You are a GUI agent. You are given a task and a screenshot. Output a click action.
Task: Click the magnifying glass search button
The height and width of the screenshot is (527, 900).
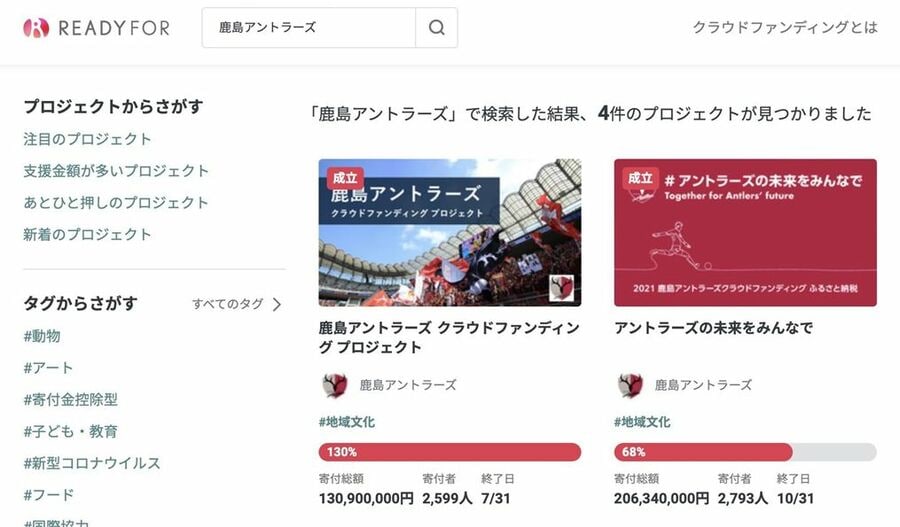click(437, 28)
